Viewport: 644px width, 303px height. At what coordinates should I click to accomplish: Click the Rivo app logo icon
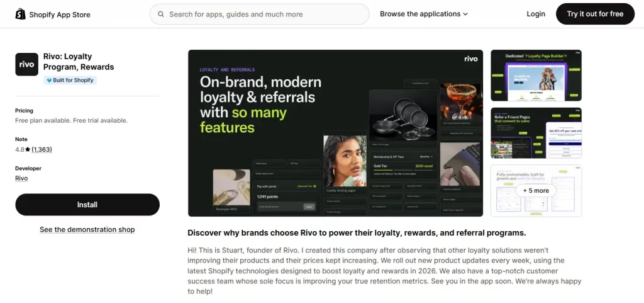pos(26,64)
